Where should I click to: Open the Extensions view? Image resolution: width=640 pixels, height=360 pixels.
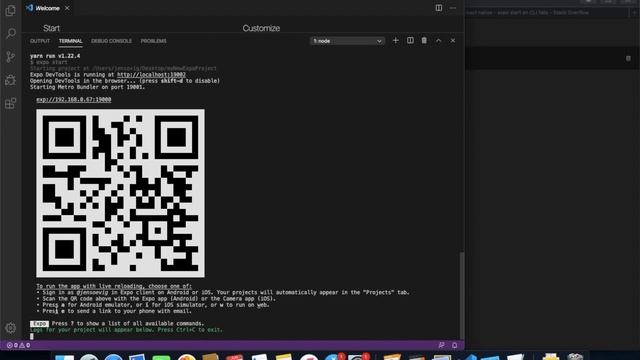(11, 103)
